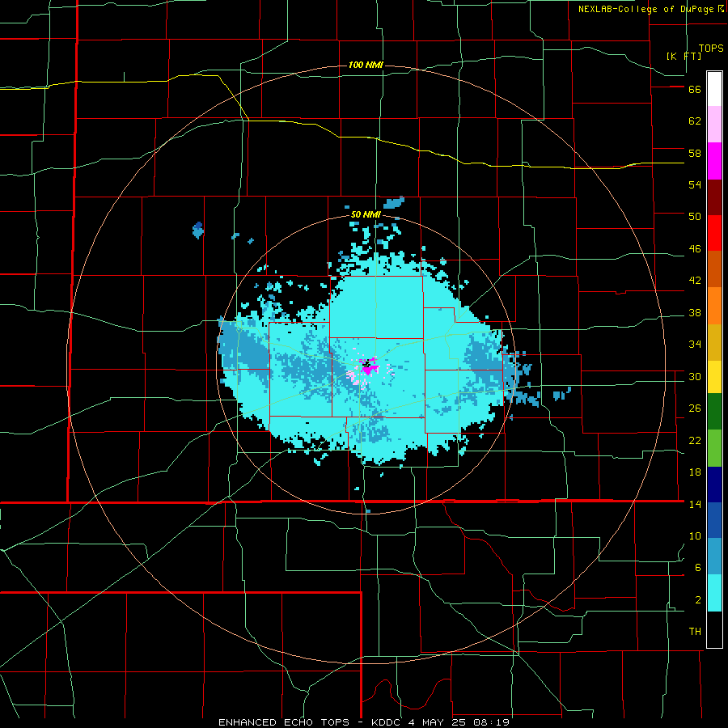The height and width of the screenshot is (728, 728).
Task: Click the bright orange legend swatch
Action: (x=714, y=306)
